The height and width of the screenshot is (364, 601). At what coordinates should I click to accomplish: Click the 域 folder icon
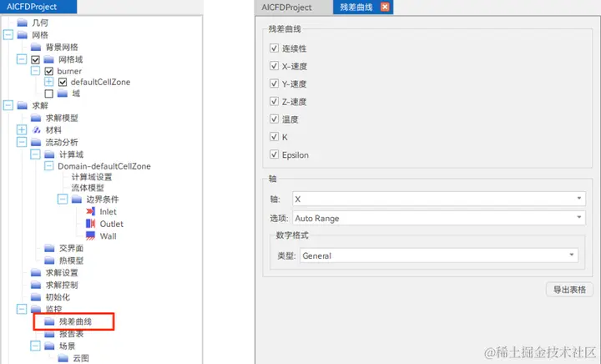point(63,94)
